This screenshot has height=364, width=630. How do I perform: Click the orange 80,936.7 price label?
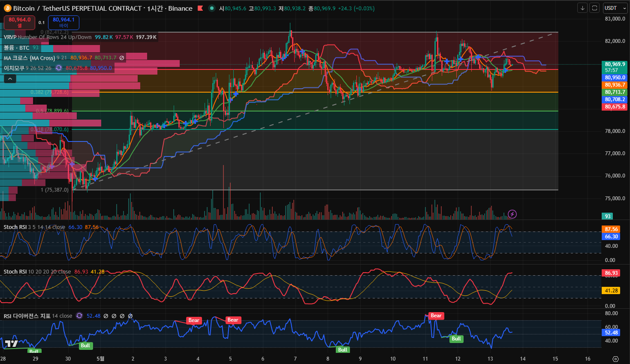pyautogui.click(x=615, y=85)
